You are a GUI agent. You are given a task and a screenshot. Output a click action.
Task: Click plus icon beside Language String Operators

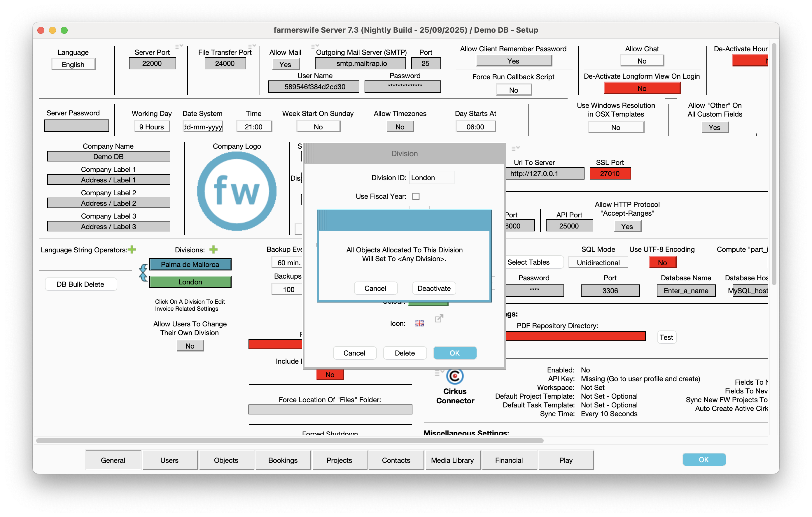(x=132, y=249)
